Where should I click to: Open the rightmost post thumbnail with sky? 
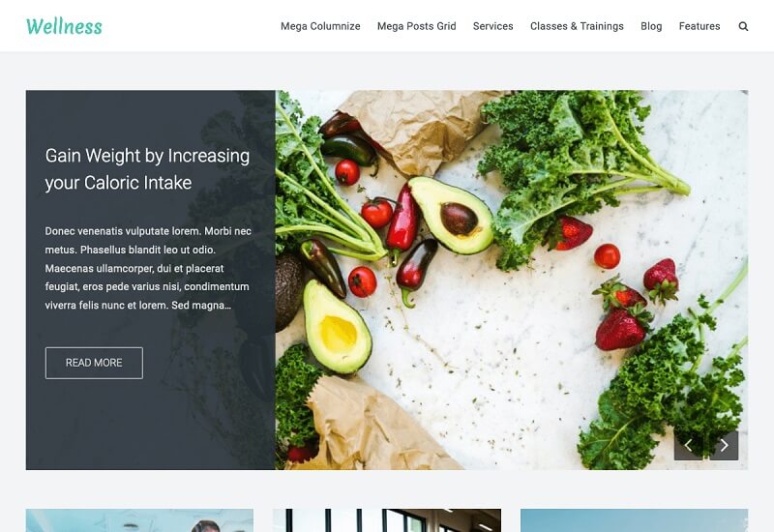(635, 520)
